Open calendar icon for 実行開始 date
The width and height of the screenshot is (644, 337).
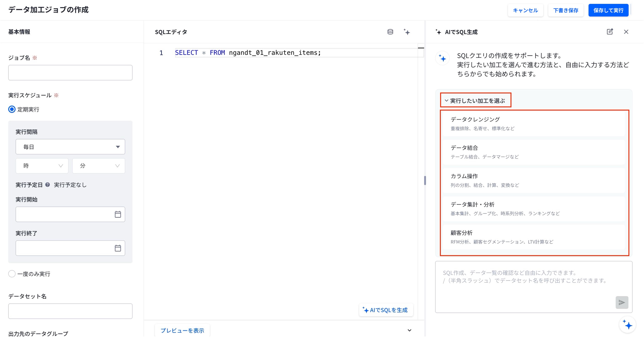[118, 214]
